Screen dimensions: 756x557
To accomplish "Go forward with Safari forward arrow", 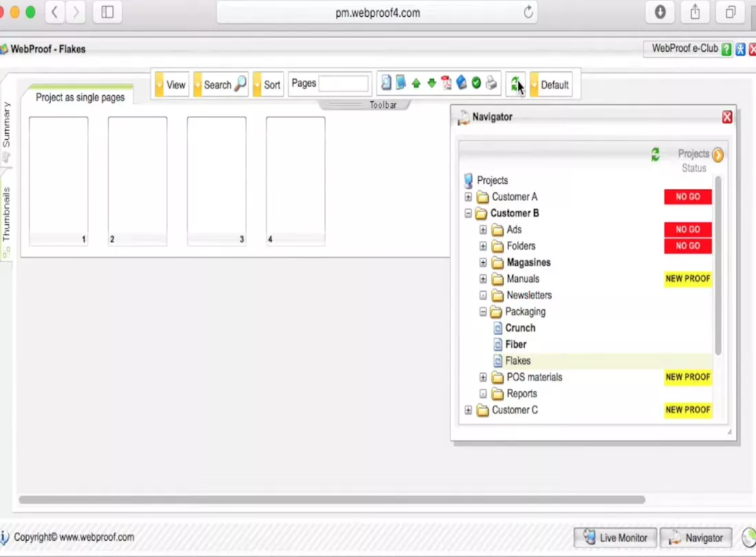I will (x=76, y=12).
